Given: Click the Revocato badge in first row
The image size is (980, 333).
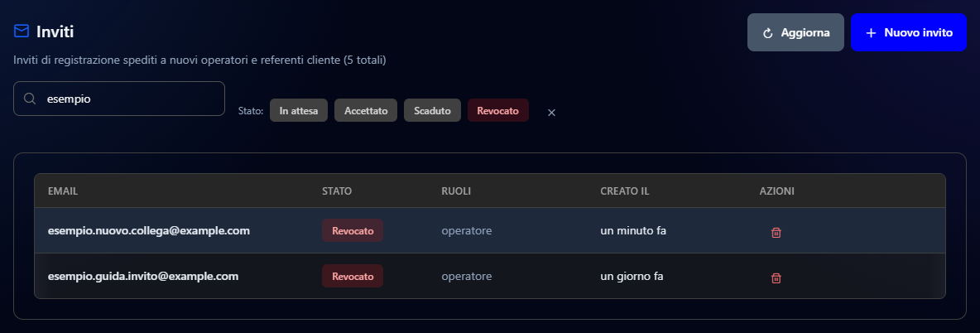Looking at the screenshot, I should pyautogui.click(x=353, y=230).
